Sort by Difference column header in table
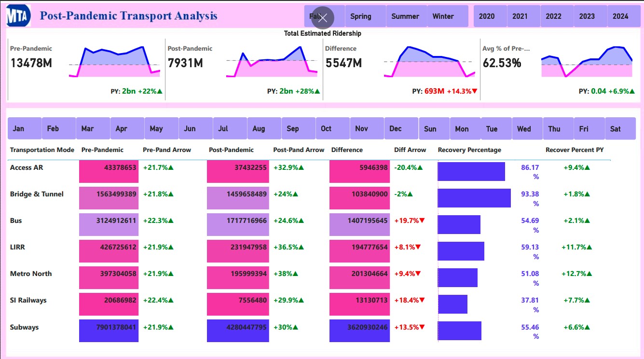Screen dimensions: 644x359 347,150
